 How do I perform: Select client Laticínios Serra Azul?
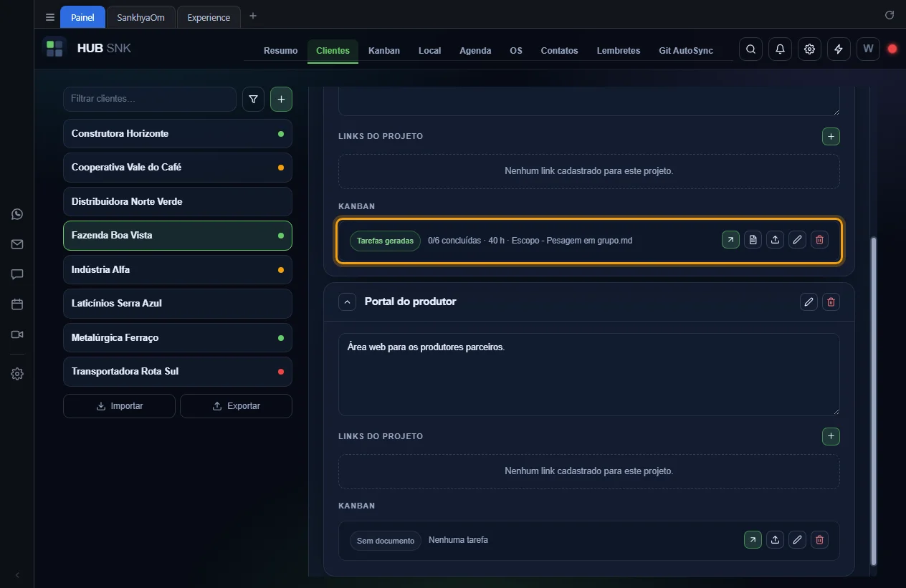pyautogui.click(x=178, y=304)
